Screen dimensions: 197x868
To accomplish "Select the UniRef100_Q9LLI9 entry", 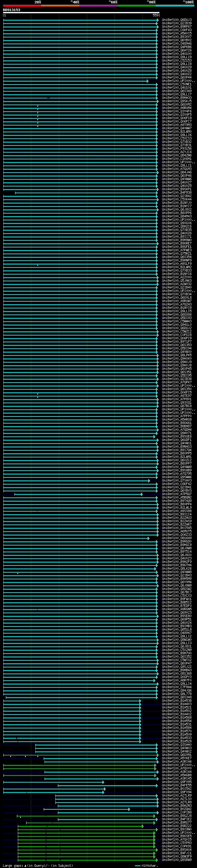I will pyautogui.click(x=177, y=57).
